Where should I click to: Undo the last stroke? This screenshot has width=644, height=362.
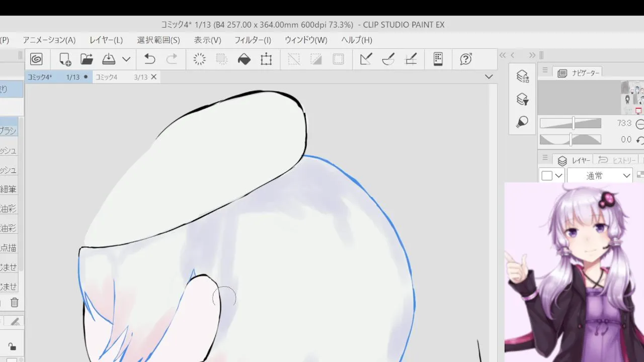coord(149,59)
